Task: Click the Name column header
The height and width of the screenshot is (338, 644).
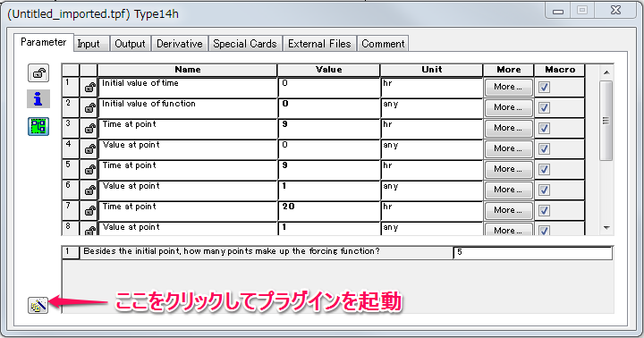Action: click(x=187, y=70)
